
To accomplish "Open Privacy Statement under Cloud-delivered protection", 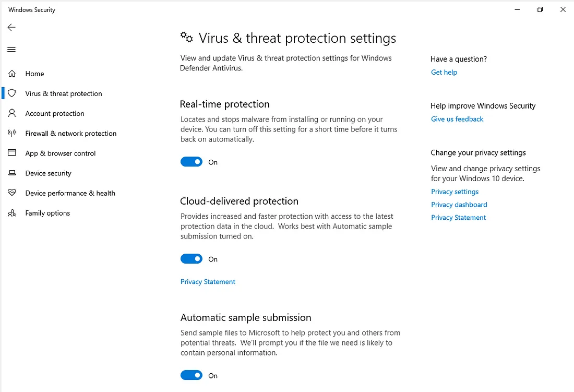I will coord(208,282).
